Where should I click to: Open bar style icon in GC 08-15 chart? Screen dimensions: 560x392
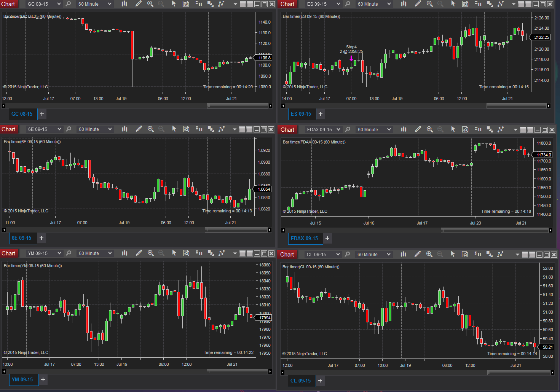click(x=124, y=4)
